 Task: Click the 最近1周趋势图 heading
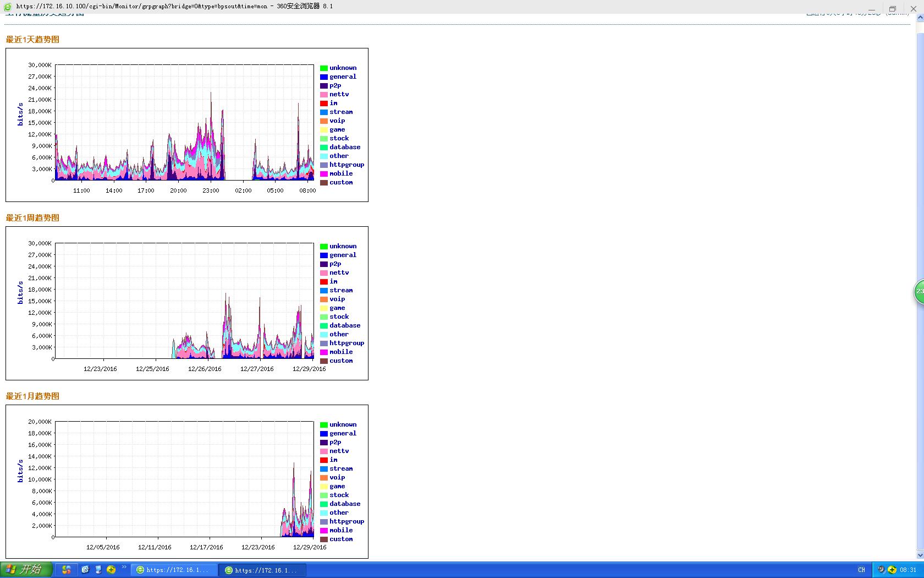[x=32, y=218]
